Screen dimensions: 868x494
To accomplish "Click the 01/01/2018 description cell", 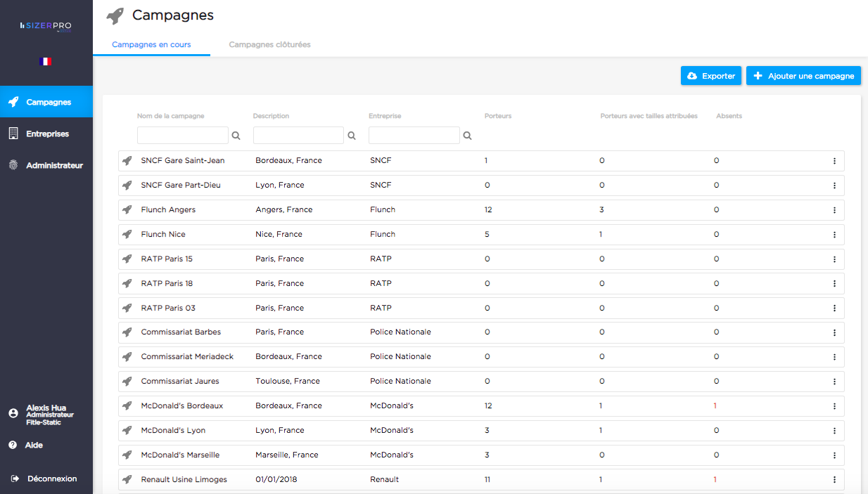I will 277,479.
